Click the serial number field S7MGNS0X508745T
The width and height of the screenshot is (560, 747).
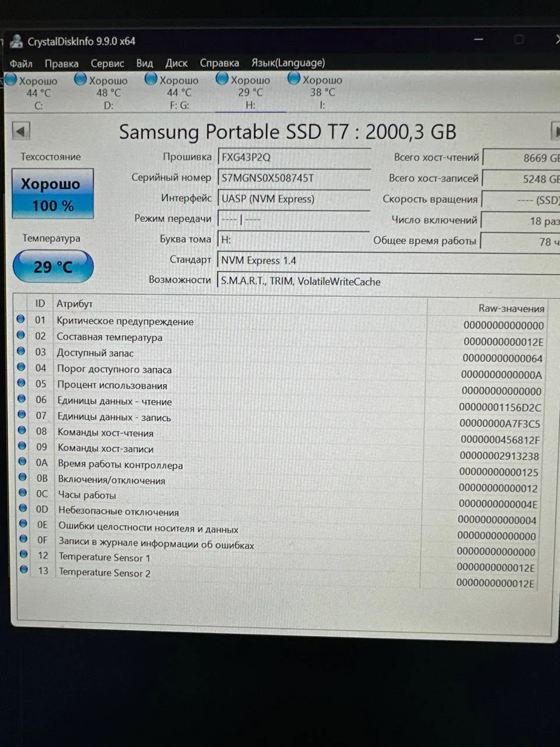click(295, 178)
